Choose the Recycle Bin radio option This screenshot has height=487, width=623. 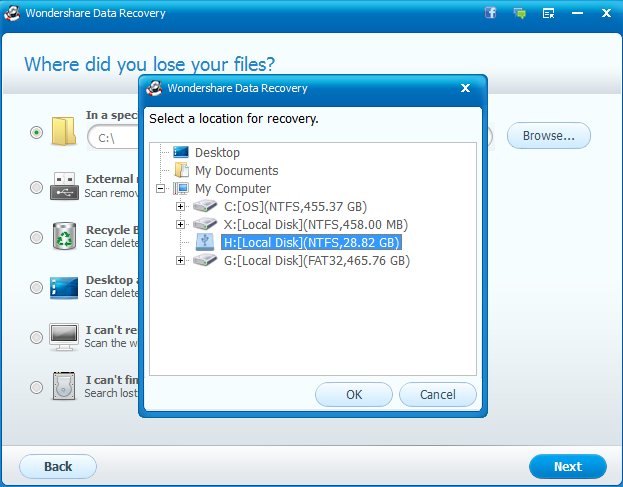37,237
